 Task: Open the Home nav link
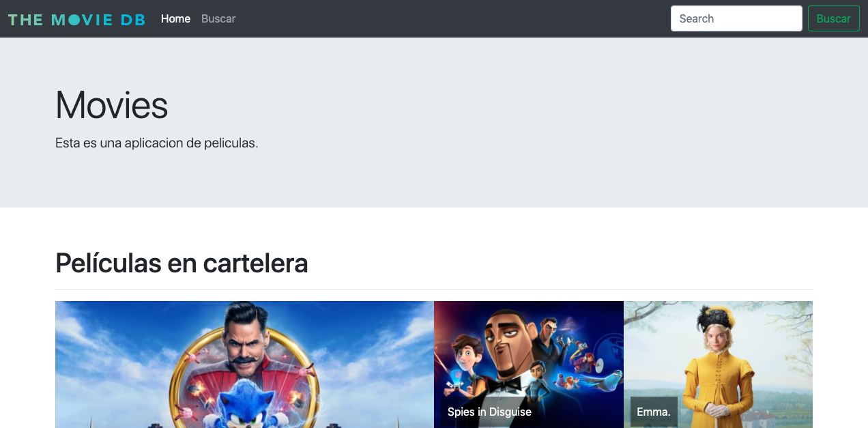[175, 18]
